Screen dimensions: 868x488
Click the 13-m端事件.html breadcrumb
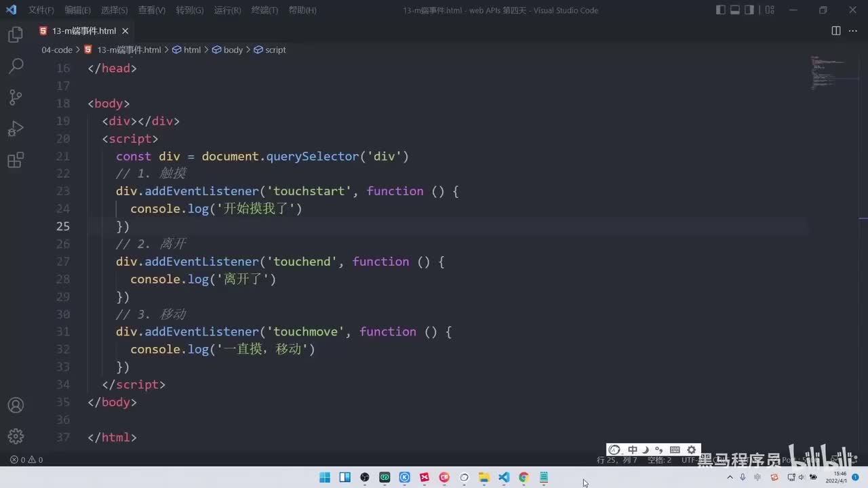123,50
